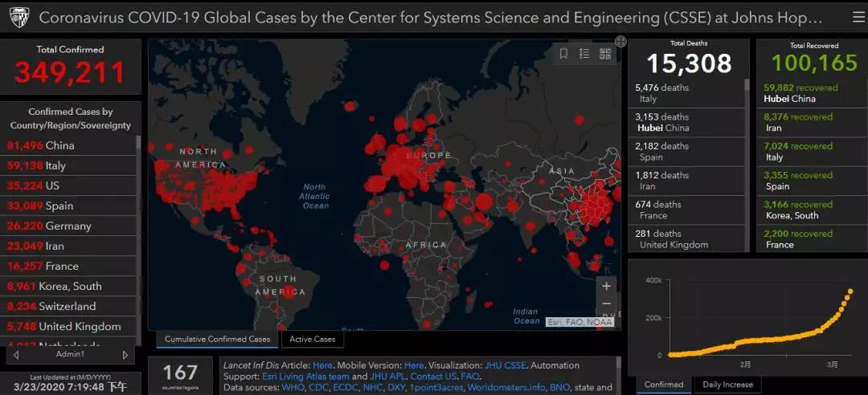Open map bookmarks

pos(563,54)
